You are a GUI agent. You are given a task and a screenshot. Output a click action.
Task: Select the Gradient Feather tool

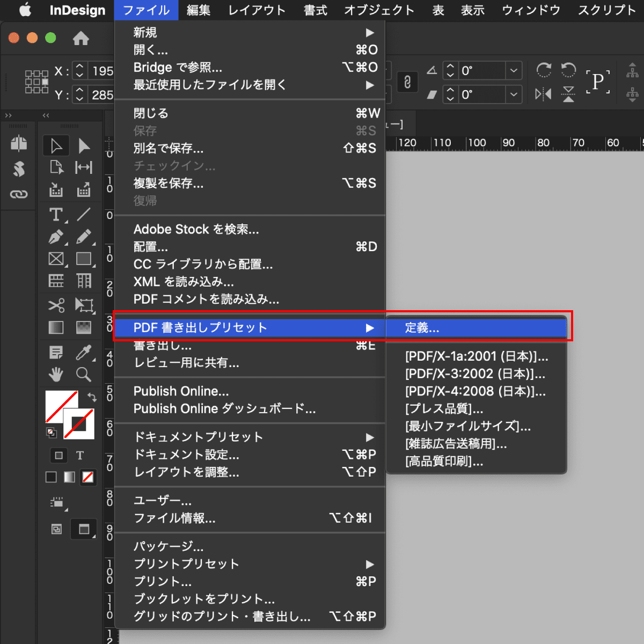coord(84,327)
